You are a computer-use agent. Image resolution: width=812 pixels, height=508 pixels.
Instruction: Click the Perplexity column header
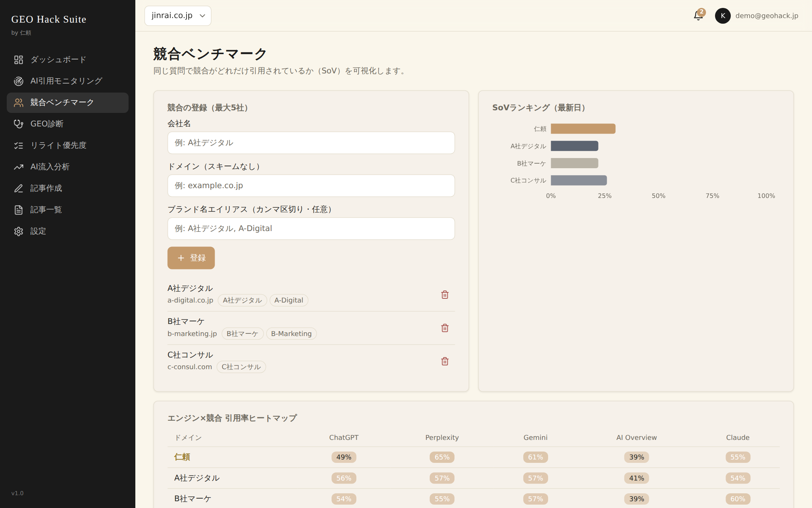tap(442, 438)
